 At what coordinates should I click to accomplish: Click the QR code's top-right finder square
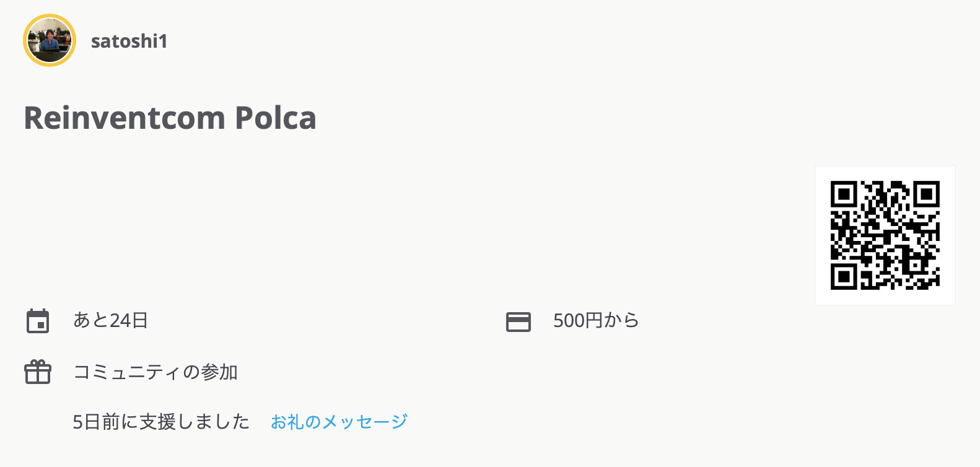click(x=927, y=194)
